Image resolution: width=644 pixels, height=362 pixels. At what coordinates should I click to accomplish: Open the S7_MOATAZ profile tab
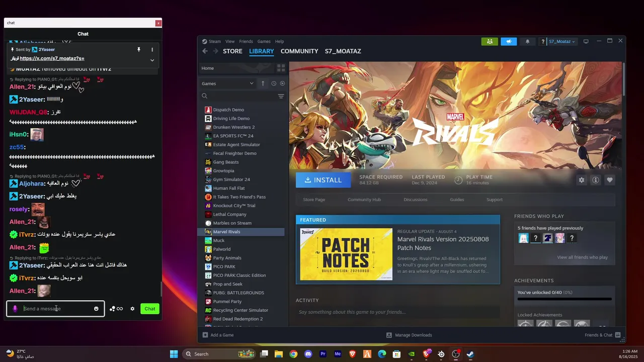343,51
